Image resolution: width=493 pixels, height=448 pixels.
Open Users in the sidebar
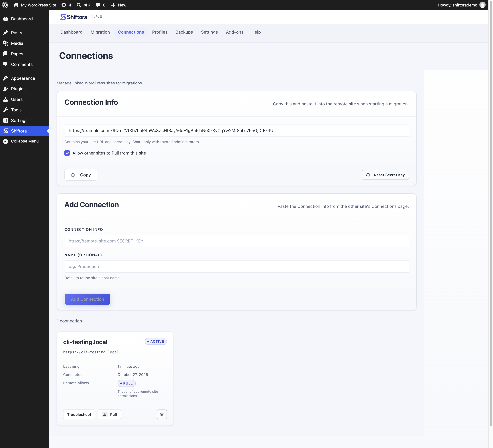(x=24, y=99)
